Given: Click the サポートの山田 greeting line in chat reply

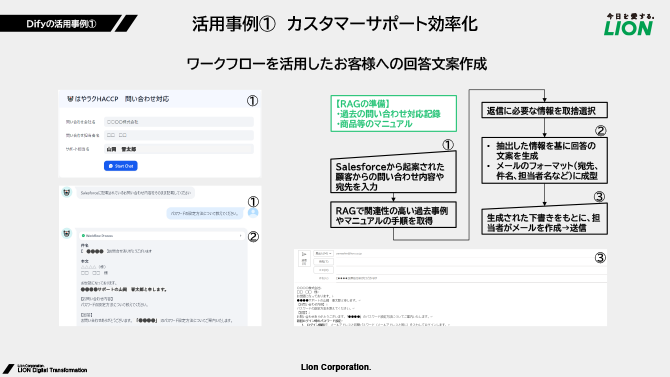Looking at the screenshot, I should pos(124,289).
